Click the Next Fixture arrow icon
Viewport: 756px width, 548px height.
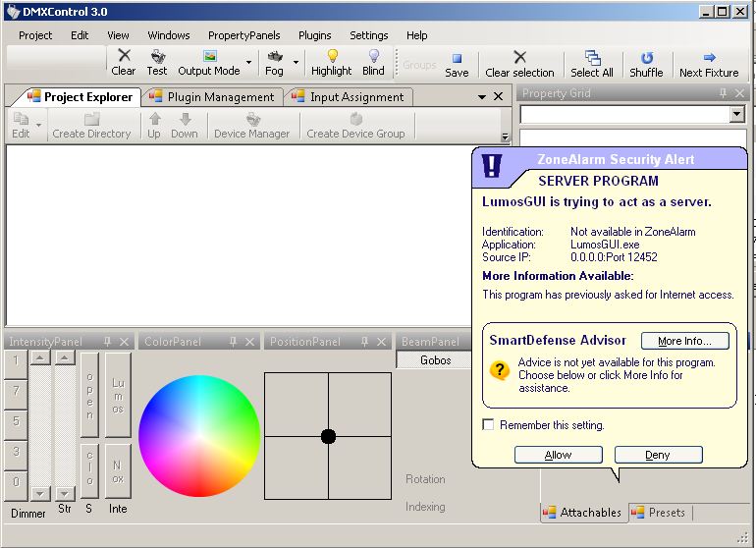coord(709,59)
